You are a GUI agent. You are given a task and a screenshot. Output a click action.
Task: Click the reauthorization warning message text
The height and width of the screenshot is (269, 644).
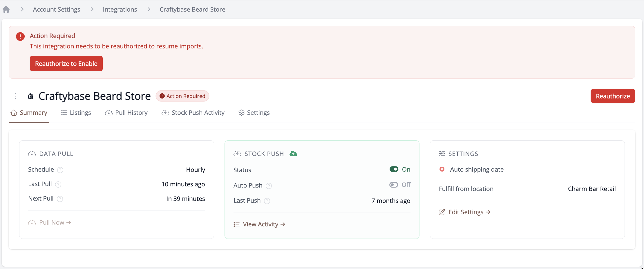[x=116, y=46]
